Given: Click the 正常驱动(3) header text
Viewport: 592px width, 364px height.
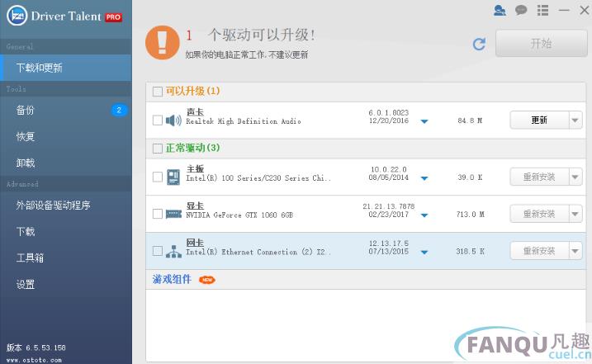Looking at the screenshot, I should tap(192, 148).
